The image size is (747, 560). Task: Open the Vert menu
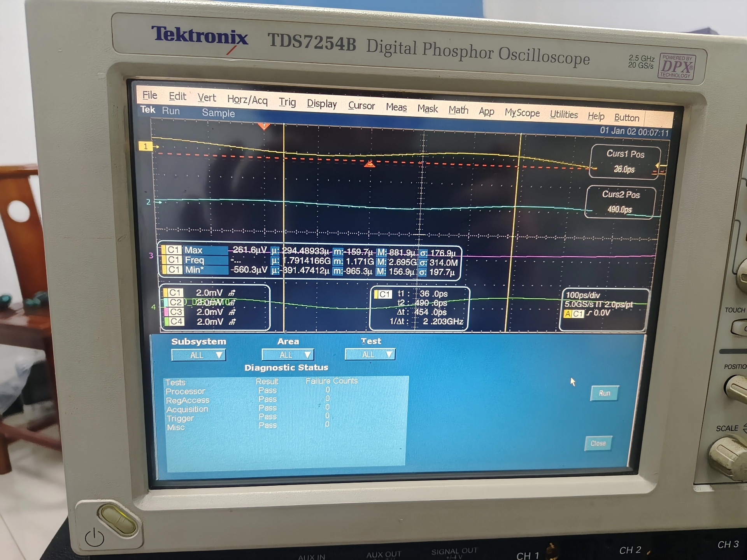coord(207,98)
